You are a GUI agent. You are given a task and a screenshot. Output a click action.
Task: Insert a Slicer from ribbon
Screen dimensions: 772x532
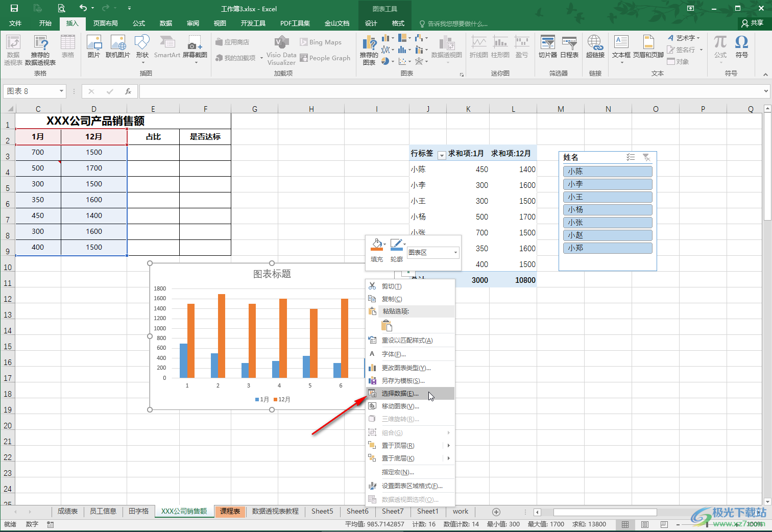(548, 47)
